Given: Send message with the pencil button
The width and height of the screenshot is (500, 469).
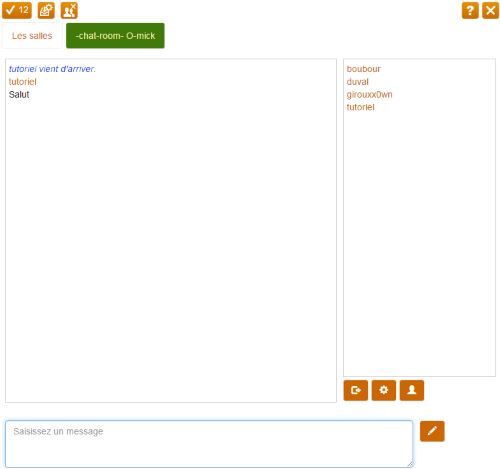Looking at the screenshot, I should 432,431.
